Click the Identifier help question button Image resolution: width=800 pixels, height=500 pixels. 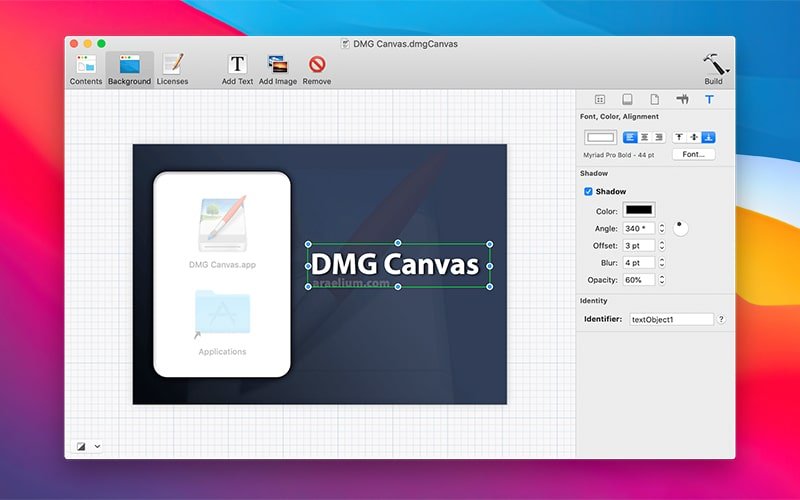pyautogui.click(x=721, y=319)
